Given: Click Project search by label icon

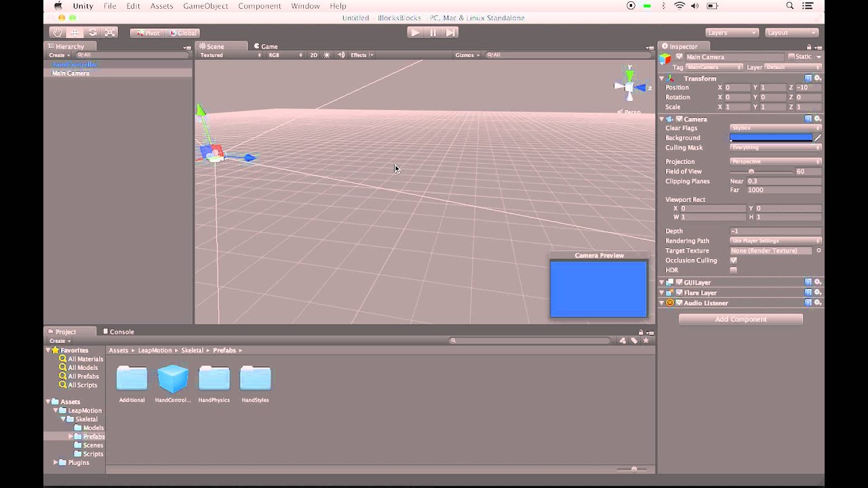Looking at the screenshot, I should (x=634, y=341).
